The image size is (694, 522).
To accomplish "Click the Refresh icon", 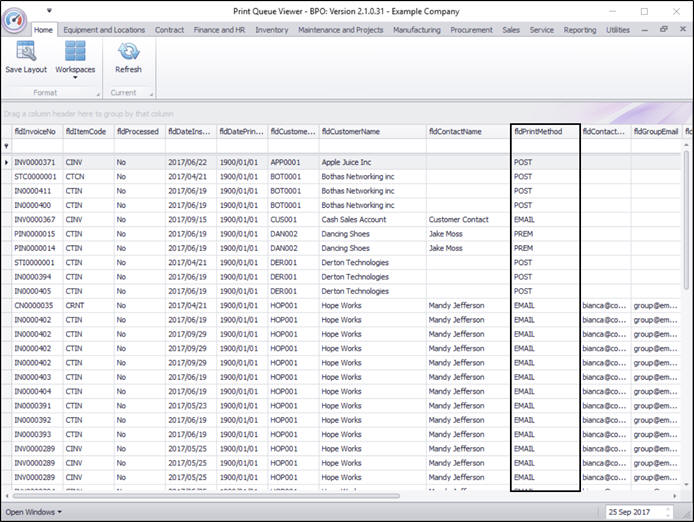I will click(x=128, y=53).
